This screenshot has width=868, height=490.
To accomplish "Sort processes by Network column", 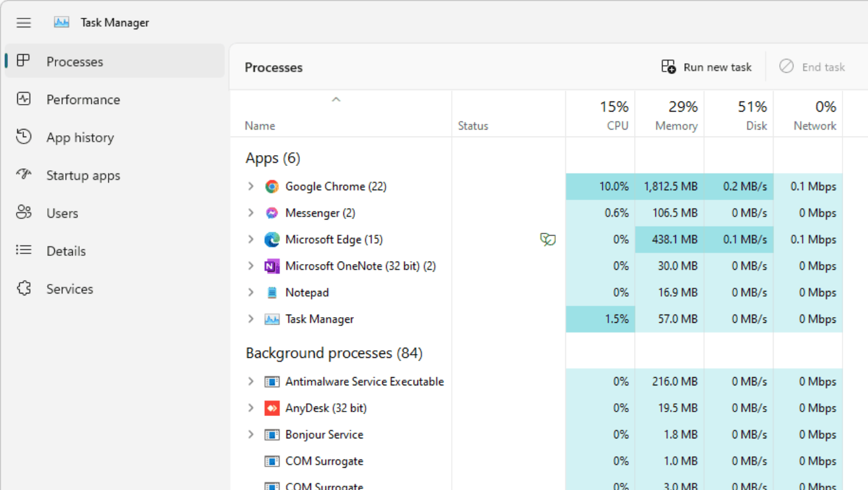I will click(808, 115).
